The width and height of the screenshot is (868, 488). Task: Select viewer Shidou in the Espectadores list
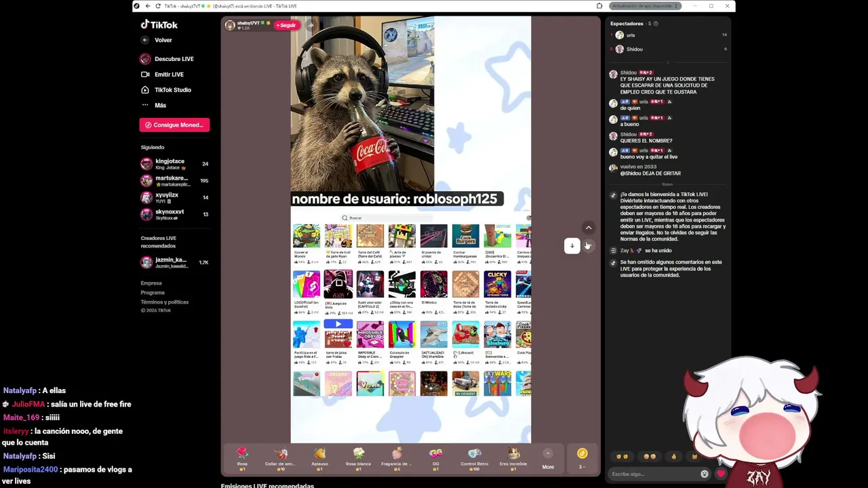[668, 49]
